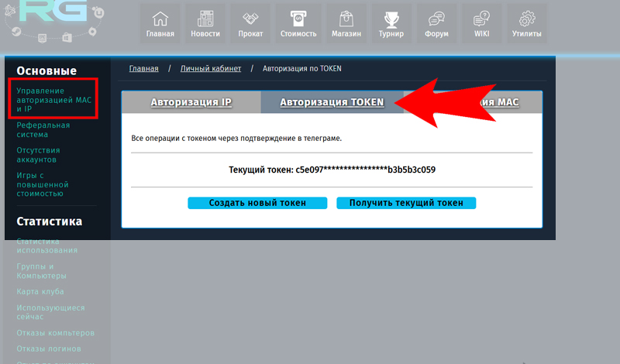Open the Реферальная система sidebar link
Viewport: 620px width, 364px height.
pos(43,129)
